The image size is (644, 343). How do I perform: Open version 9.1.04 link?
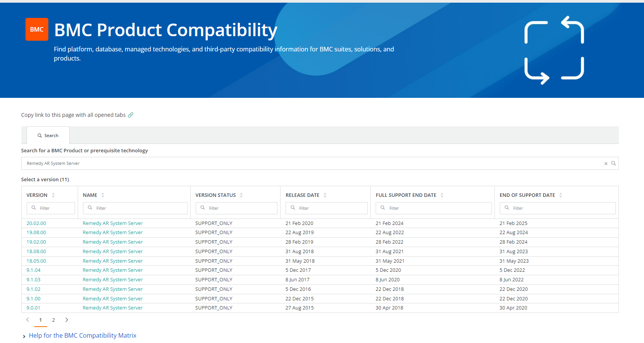(33, 270)
